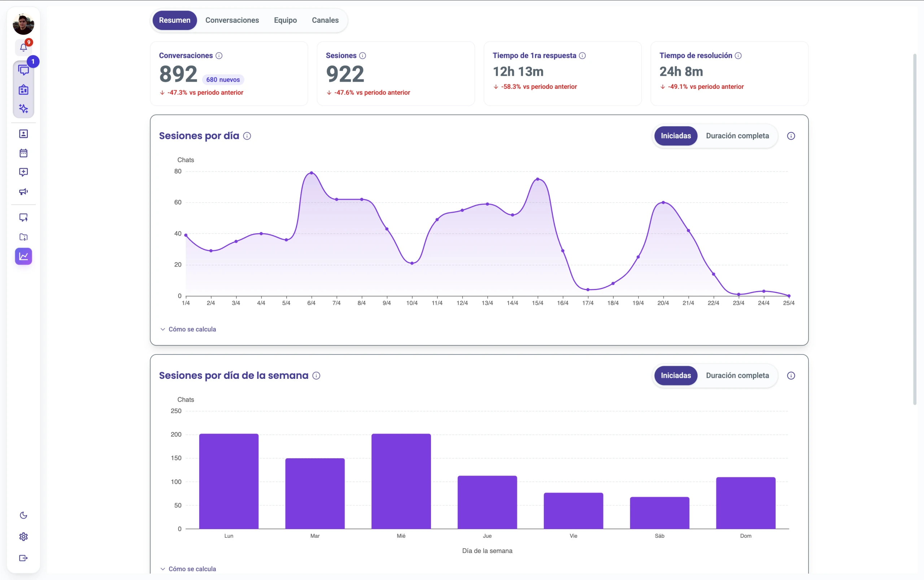924x580 pixels.
Task: Click the Vie bar in weekday chart
Action: 574,511
